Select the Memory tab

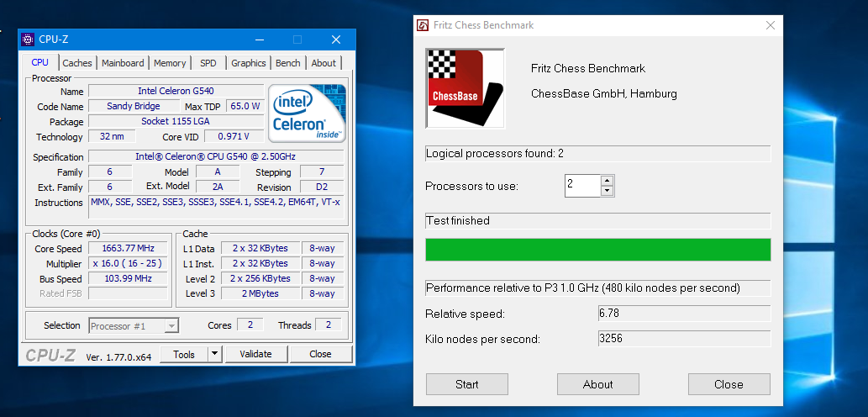pos(170,63)
